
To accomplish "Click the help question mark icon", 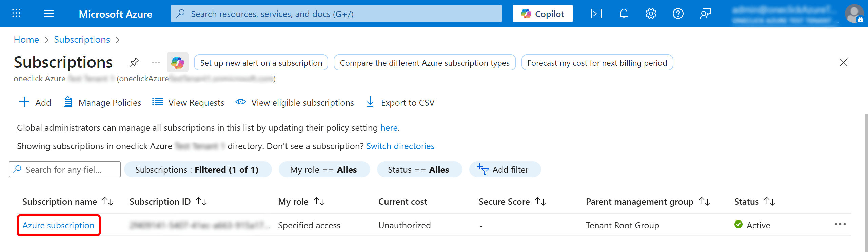I will tap(678, 14).
